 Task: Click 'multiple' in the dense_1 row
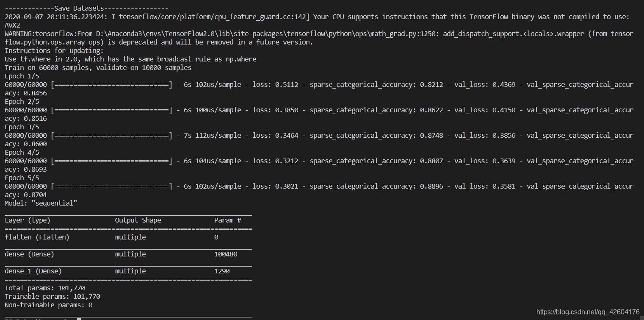[x=130, y=271]
